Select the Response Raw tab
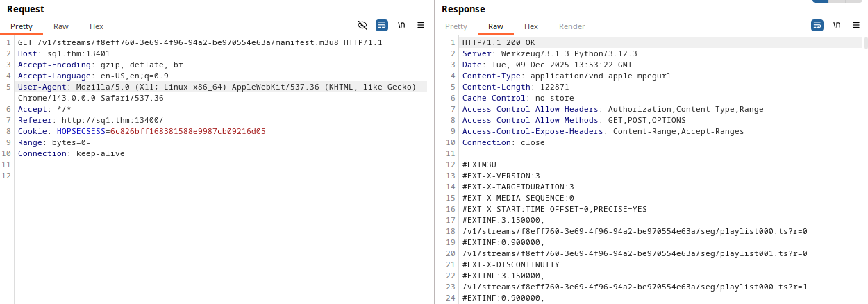The width and height of the screenshot is (868, 304). 496,26
